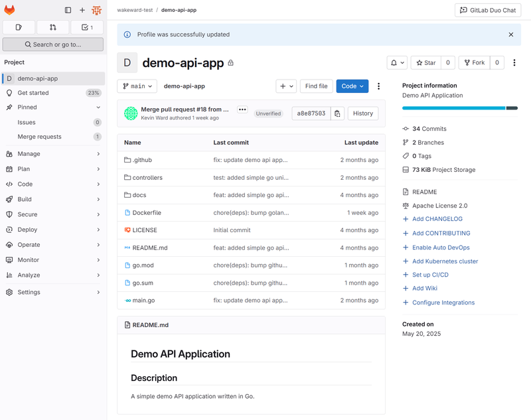Click the History button

point(362,113)
